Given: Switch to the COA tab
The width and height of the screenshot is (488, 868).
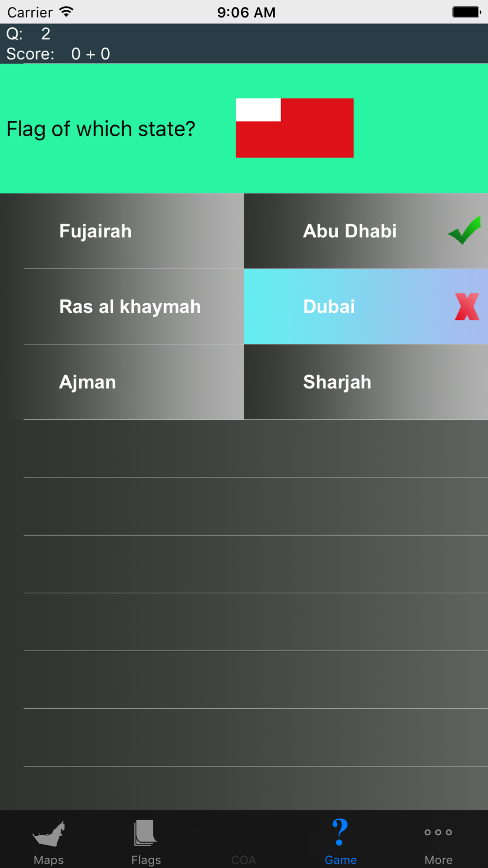Looking at the screenshot, I should [244, 860].
